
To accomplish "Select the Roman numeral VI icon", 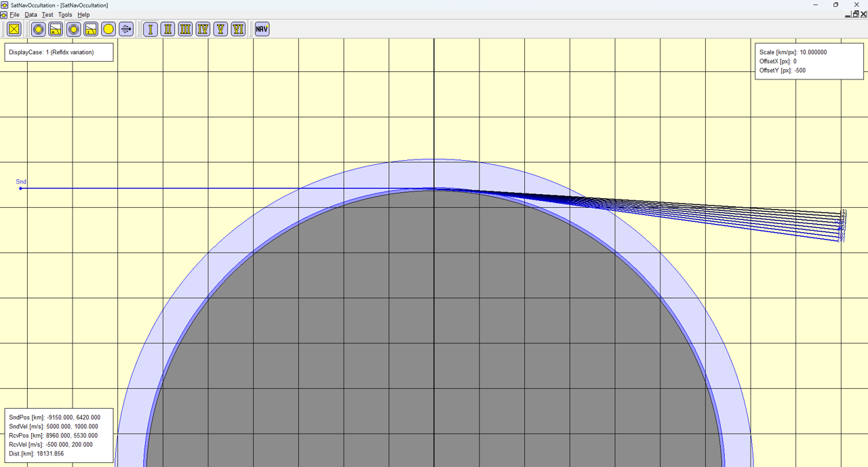I will [x=238, y=29].
